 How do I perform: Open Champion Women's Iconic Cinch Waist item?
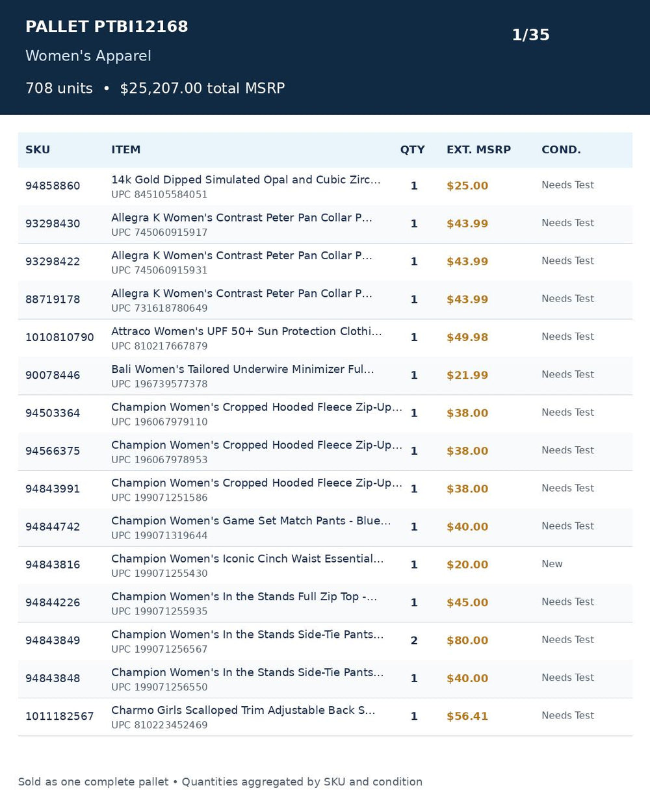247,559
